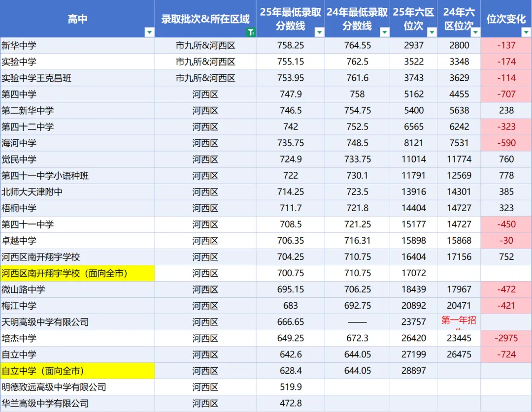
Task: Click the 666.65 score cell
Action: coord(291,322)
